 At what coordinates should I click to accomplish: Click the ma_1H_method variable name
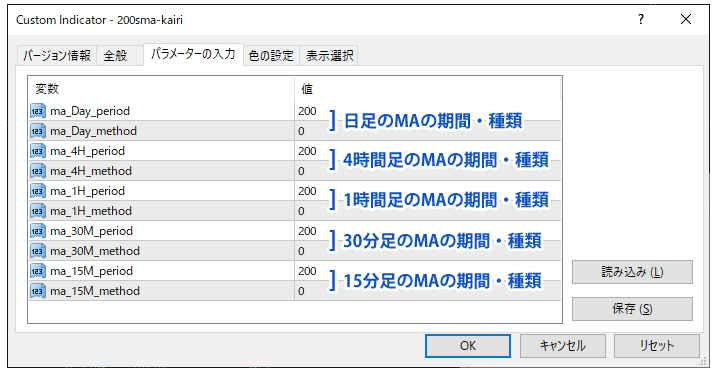click(x=91, y=212)
